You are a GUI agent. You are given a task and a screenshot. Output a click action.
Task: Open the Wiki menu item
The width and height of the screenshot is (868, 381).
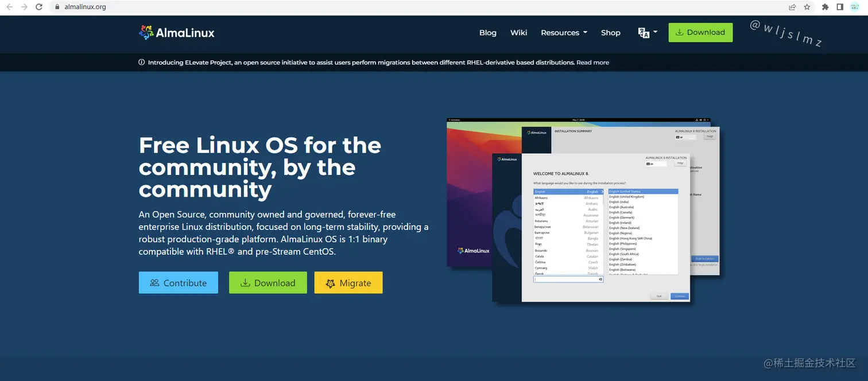pos(518,33)
